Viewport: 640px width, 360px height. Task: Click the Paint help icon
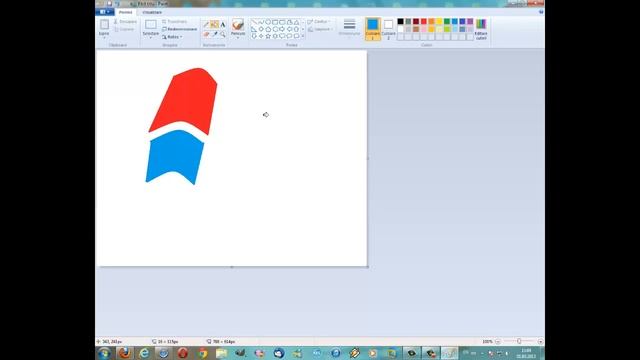pyautogui.click(x=541, y=12)
